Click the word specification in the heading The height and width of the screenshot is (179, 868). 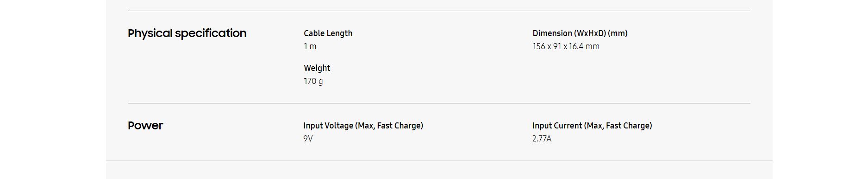(x=211, y=33)
